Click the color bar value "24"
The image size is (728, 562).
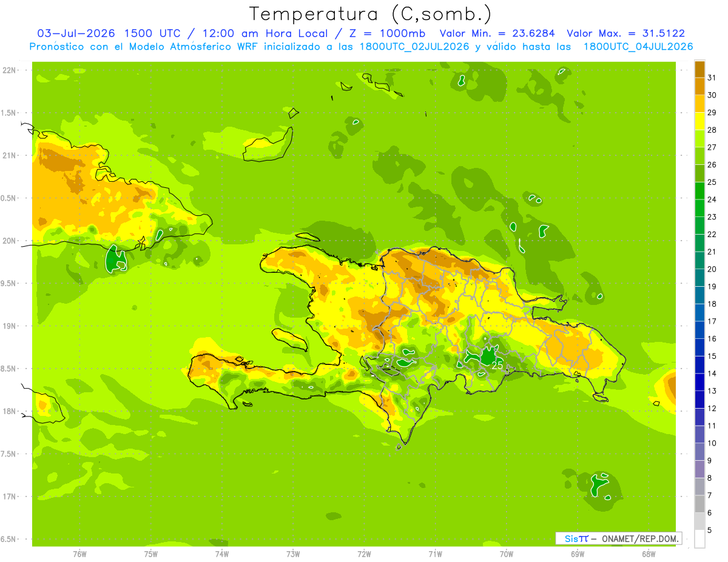tap(712, 199)
